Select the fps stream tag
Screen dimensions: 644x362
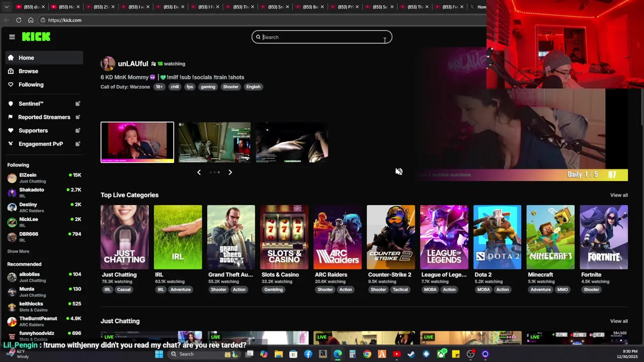pyautogui.click(x=190, y=87)
